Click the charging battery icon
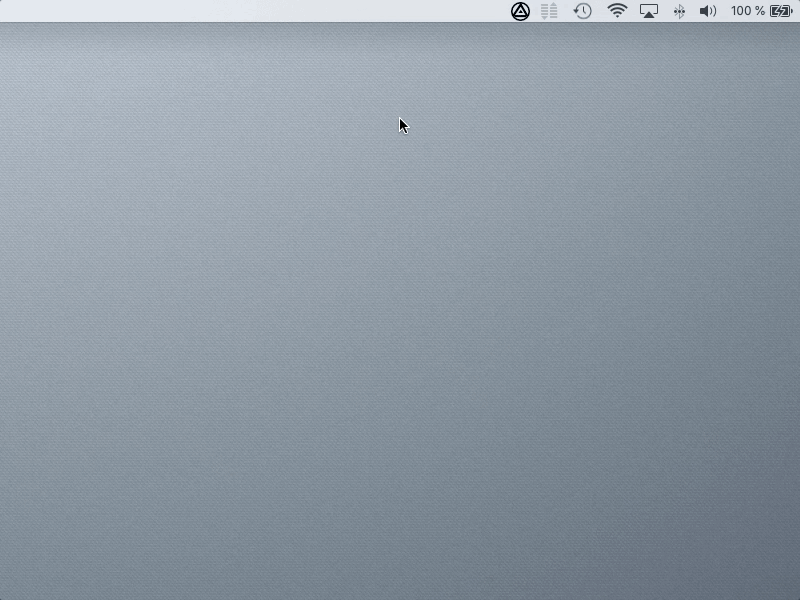The width and height of the screenshot is (800, 600). (x=781, y=11)
